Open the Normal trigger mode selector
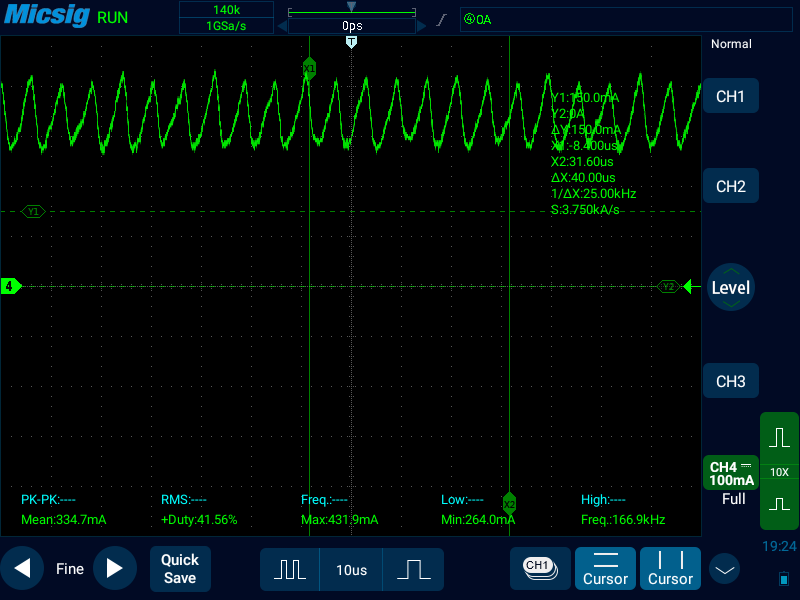Image resolution: width=800 pixels, height=600 pixels. point(731,44)
